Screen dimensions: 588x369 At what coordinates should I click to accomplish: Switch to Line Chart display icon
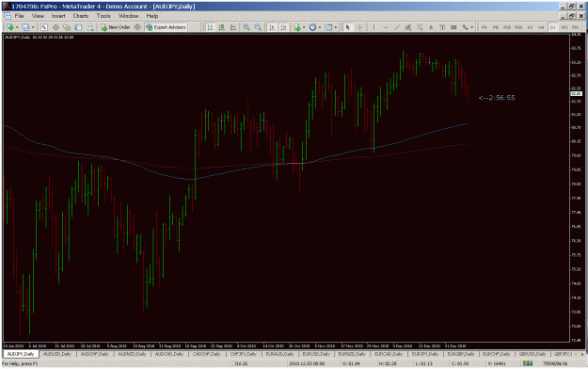(233, 27)
